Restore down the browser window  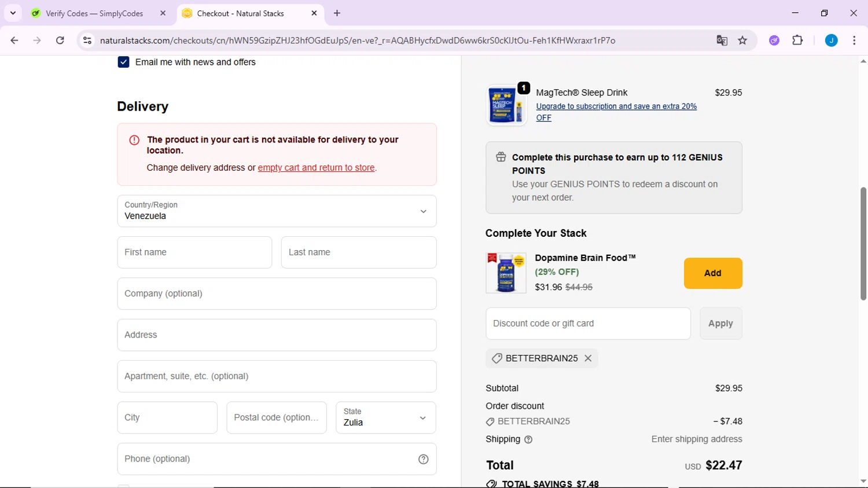[x=825, y=13]
